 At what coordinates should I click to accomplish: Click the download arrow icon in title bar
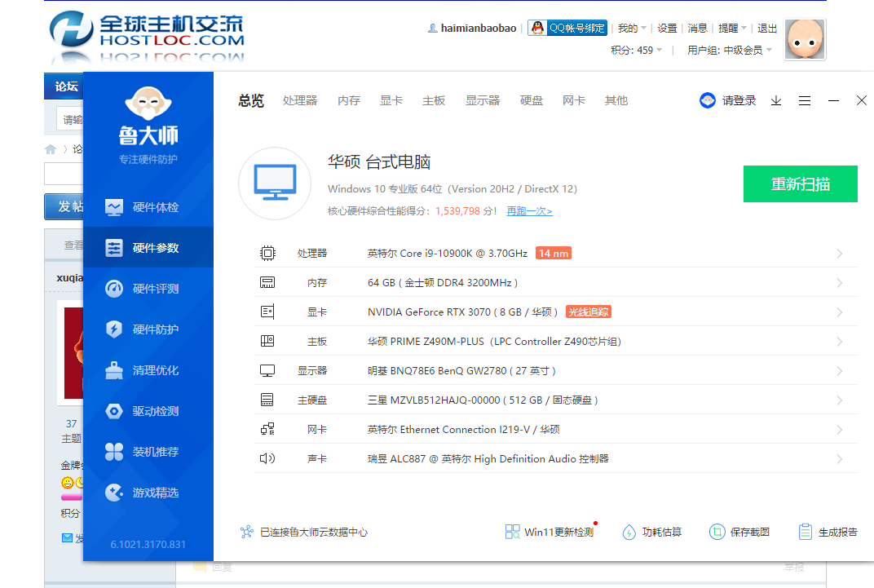776,100
